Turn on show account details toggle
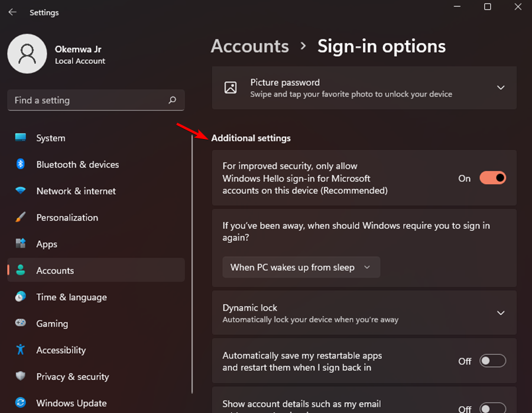532x413 pixels. click(x=492, y=408)
